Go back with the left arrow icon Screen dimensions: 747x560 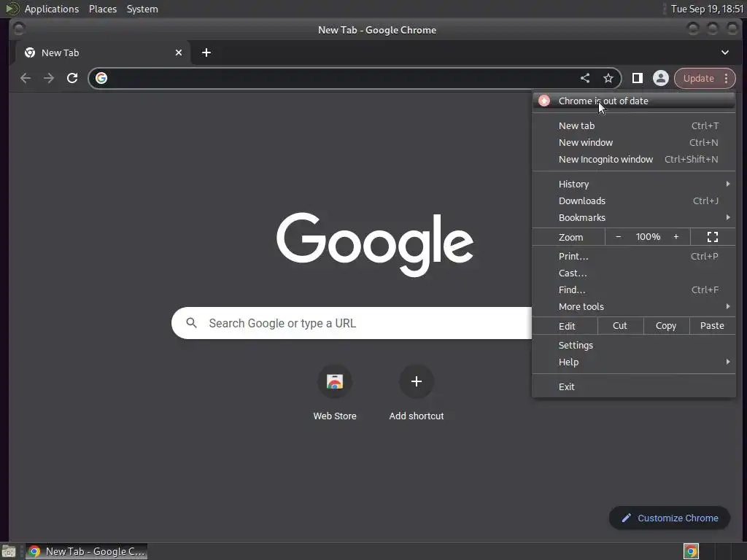(x=26, y=78)
